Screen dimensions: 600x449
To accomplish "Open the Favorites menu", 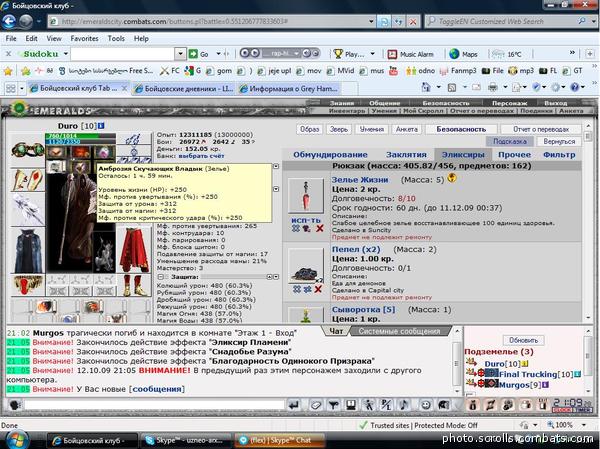I will coord(84,38).
